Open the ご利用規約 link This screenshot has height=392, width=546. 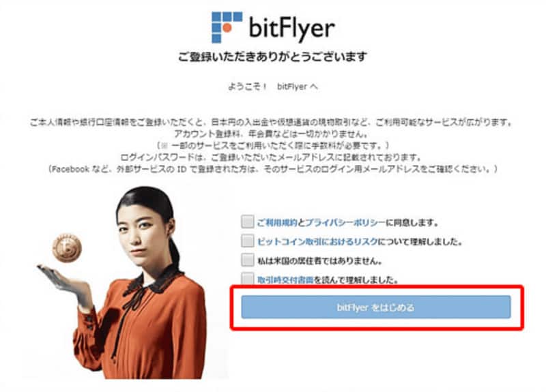(277, 222)
